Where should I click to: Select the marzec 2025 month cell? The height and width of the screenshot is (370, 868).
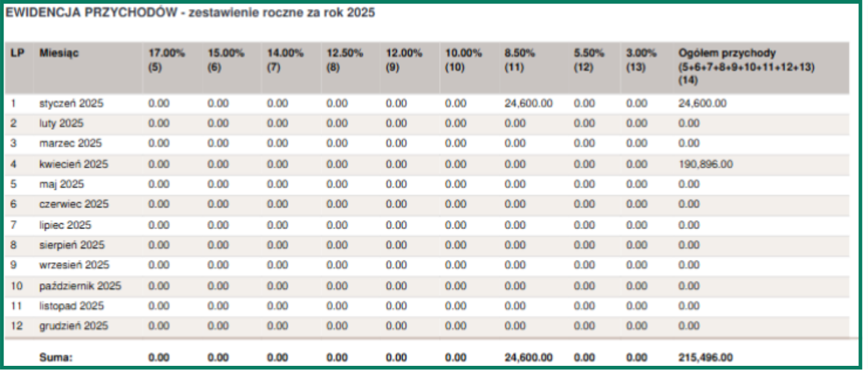tap(70, 144)
